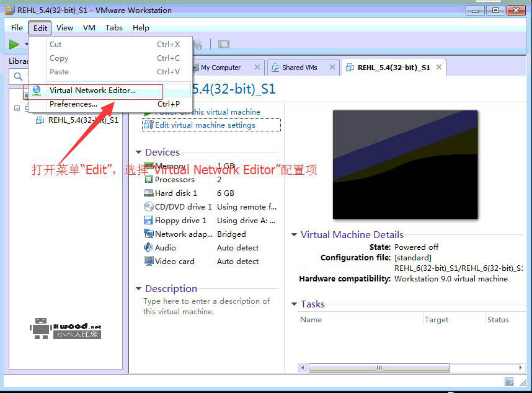The width and height of the screenshot is (532, 393).
Task: Select Virtual Network Editor menu entry
Action: (x=92, y=91)
